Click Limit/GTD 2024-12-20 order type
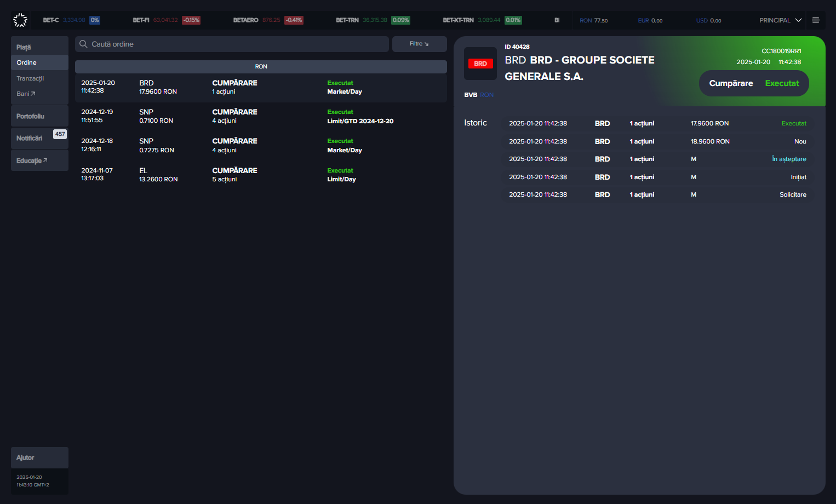The width and height of the screenshot is (836, 504). point(360,121)
